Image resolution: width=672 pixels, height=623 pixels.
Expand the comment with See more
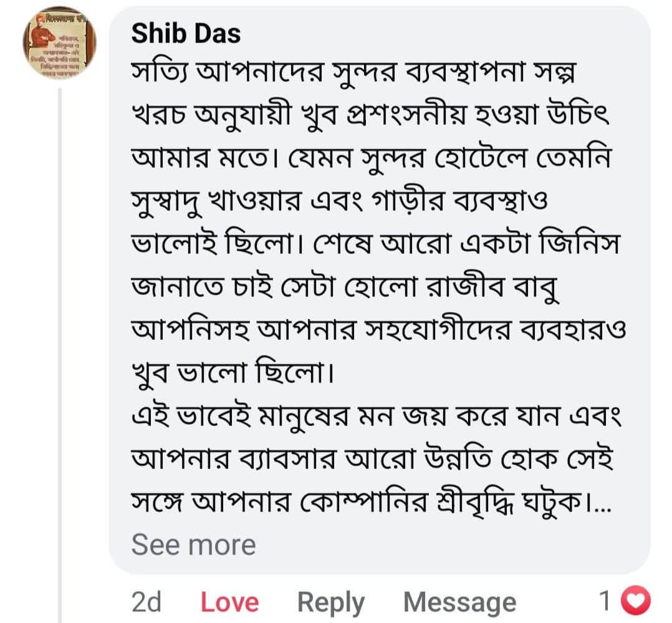[193, 545]
